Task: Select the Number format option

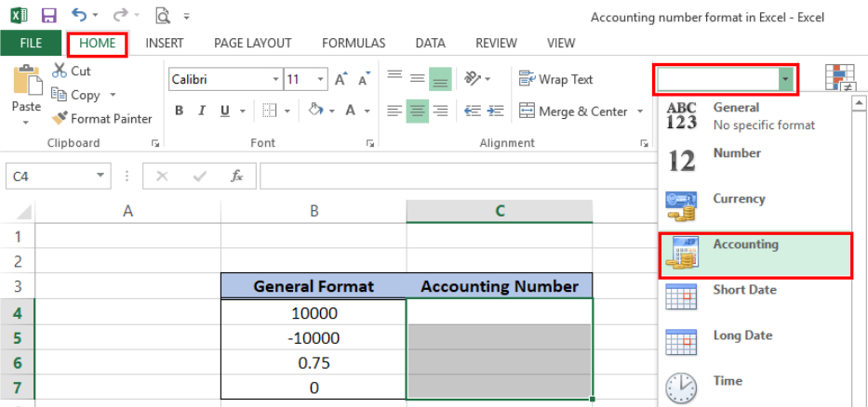Action: click(754, 162)
